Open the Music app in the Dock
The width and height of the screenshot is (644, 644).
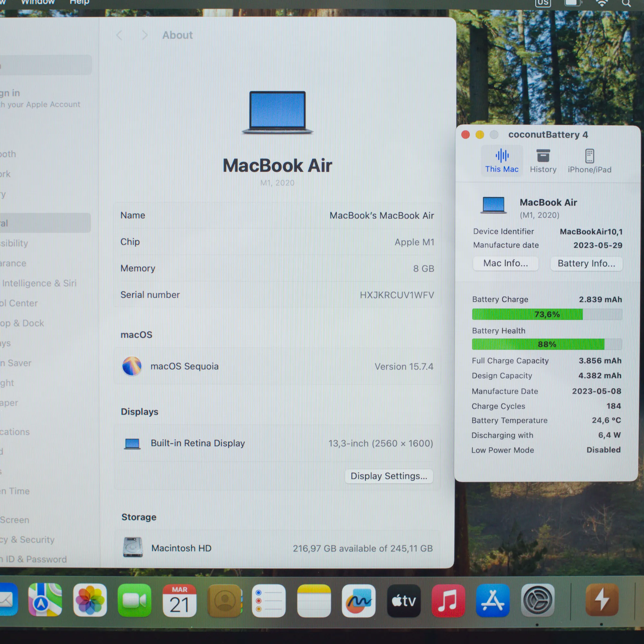(448, 601)
